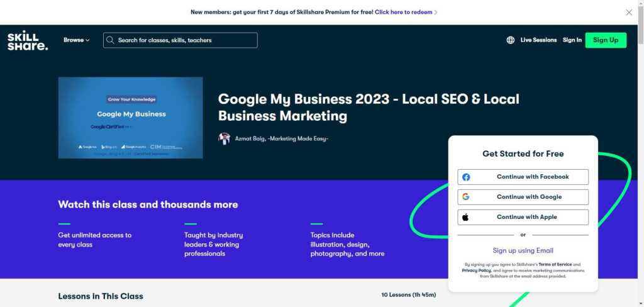Screen dimensions: 644x307
Task: Click the Facebook logo icon
Action: (466, 177)
